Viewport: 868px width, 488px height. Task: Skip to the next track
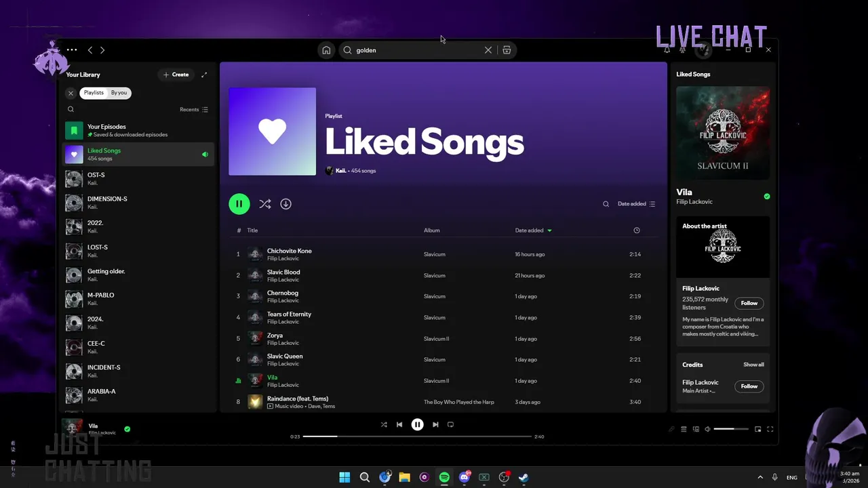[435, 424]
